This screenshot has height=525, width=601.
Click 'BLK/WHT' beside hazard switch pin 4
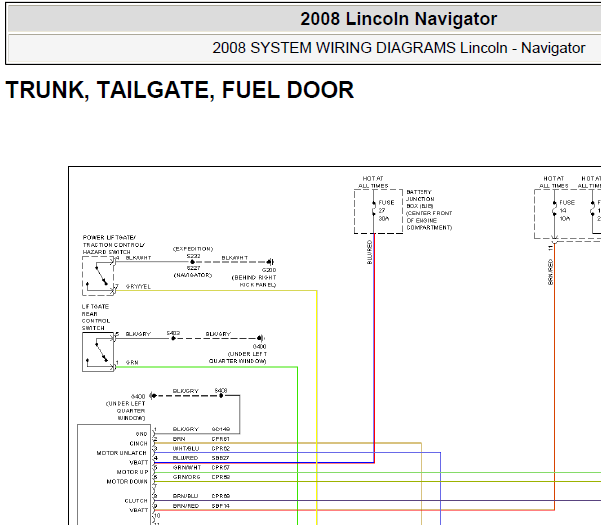point(138,258)
